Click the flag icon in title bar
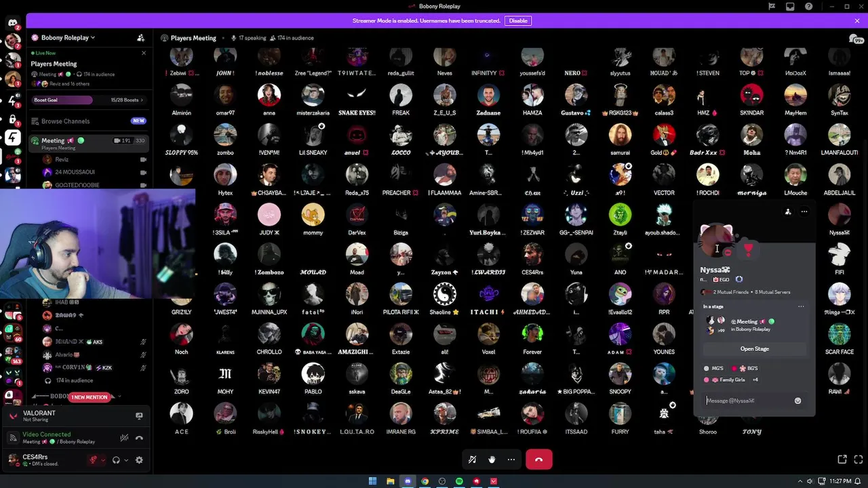Screen dimensions: 868x488 (772, 6)
